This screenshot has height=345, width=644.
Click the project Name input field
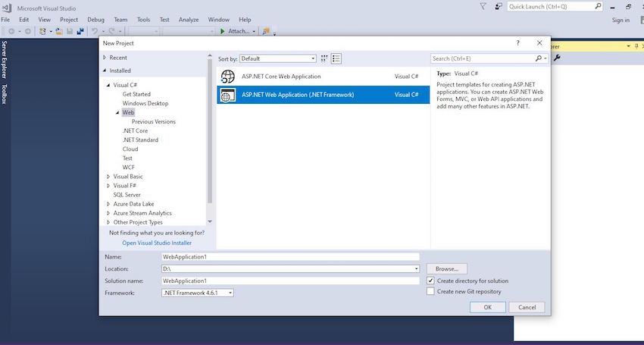point(290,257)
